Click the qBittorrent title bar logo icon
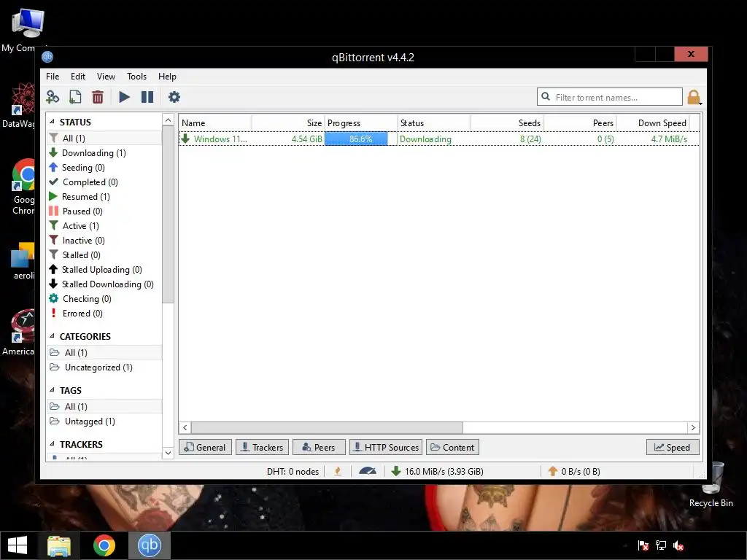Image resolution: width=747 pixels, height=560 pixels. pos(47,57)
